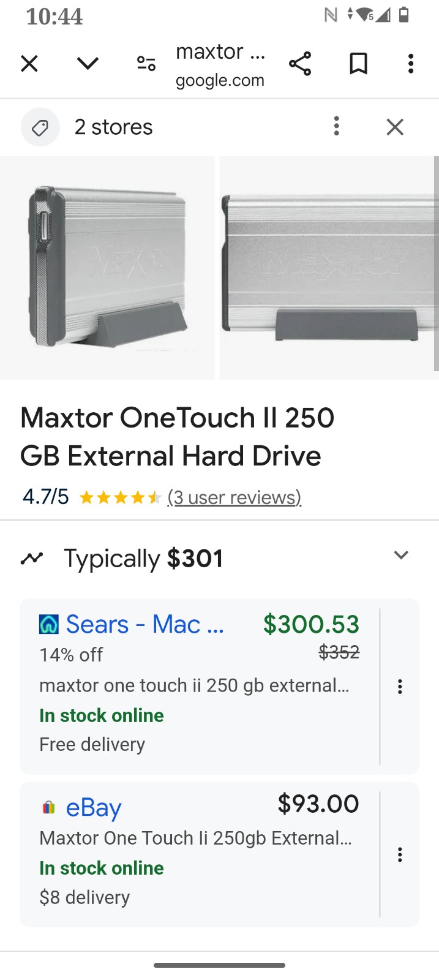Tap the price trend graph icon
Viewport: 439px width, 980px height.
[32, 558]
